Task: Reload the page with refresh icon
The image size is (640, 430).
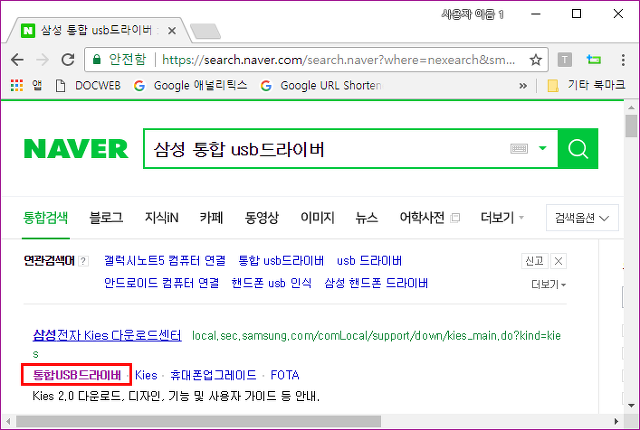Action: (68, 60)
